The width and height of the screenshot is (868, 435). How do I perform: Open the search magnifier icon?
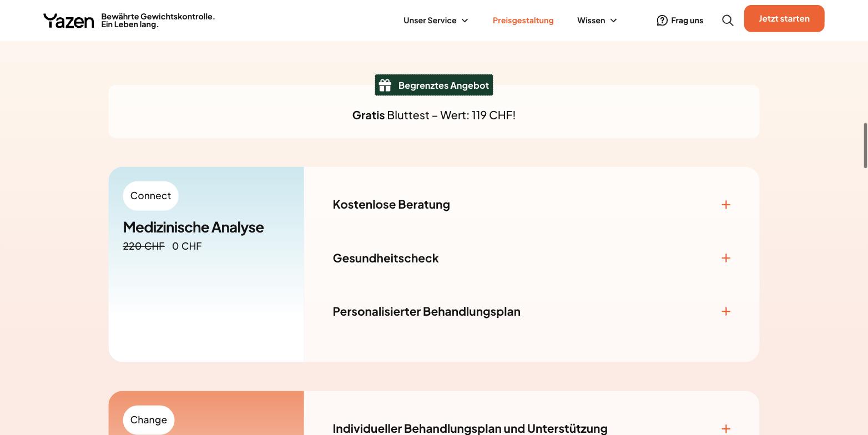tap(728, 21)
